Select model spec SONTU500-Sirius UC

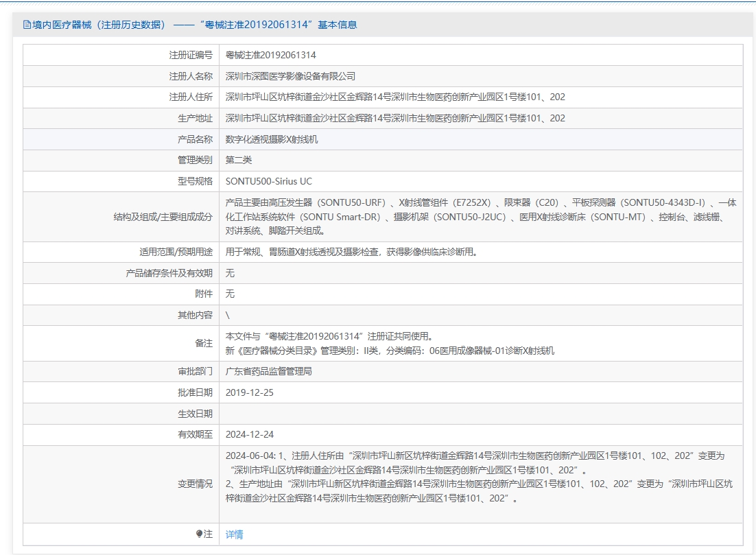pyautogui.click(x=268, y=181)
